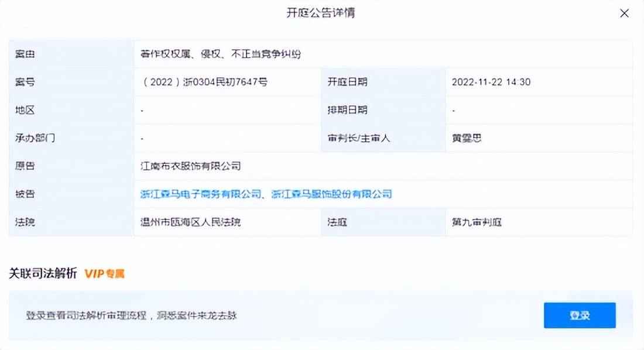Screen dimensions: 644x350
Task: Click hearing date 2022-11-22 14:30
Action: pyautogui.click(x=491, y=82)
